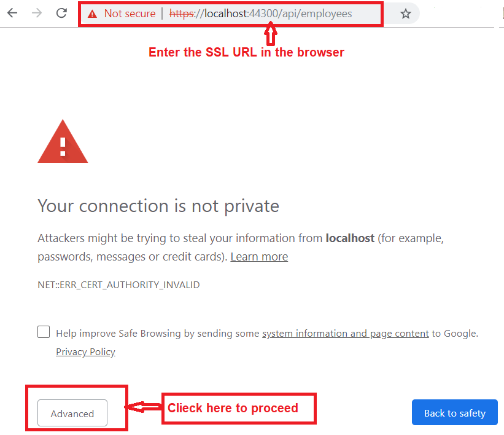Click the large red warning triangle image
This screenshot has width=504, height=435.
point(63,142)
